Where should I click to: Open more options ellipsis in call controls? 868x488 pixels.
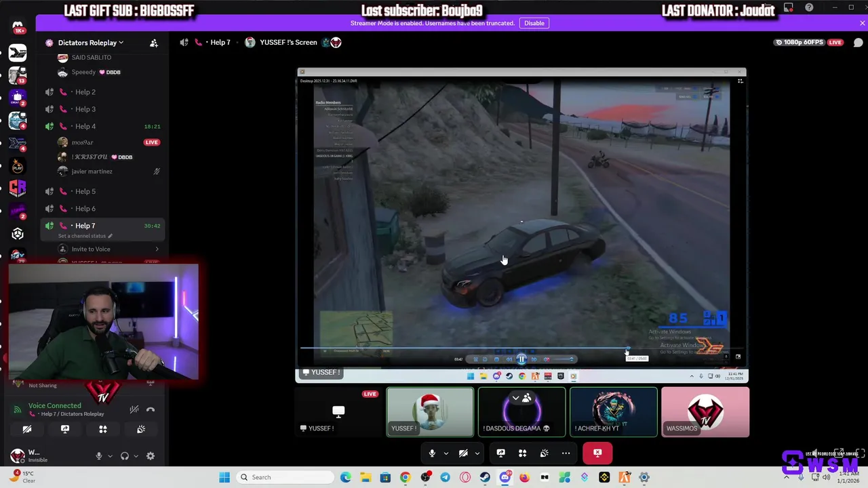pyautogui.click(x=566, y=453)
